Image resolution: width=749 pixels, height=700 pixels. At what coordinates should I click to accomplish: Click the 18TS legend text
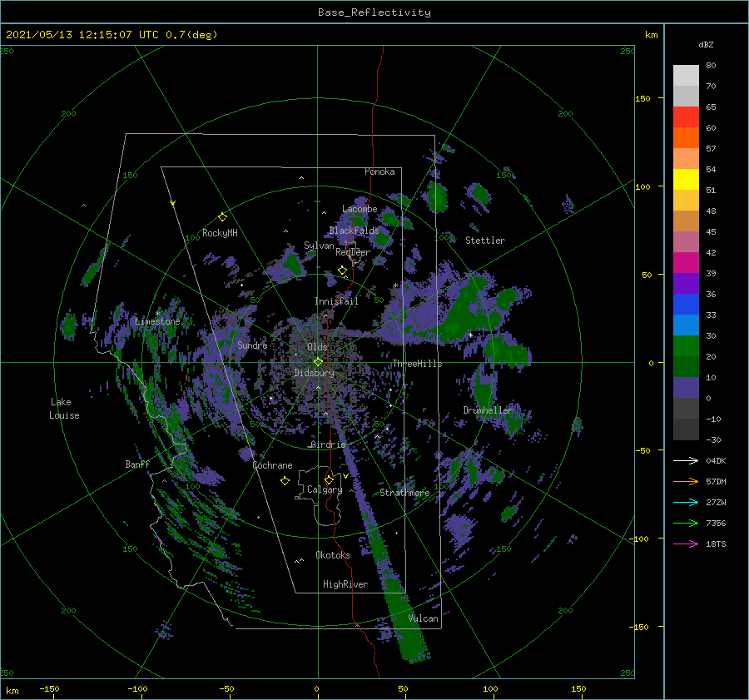tap(716, 544)
